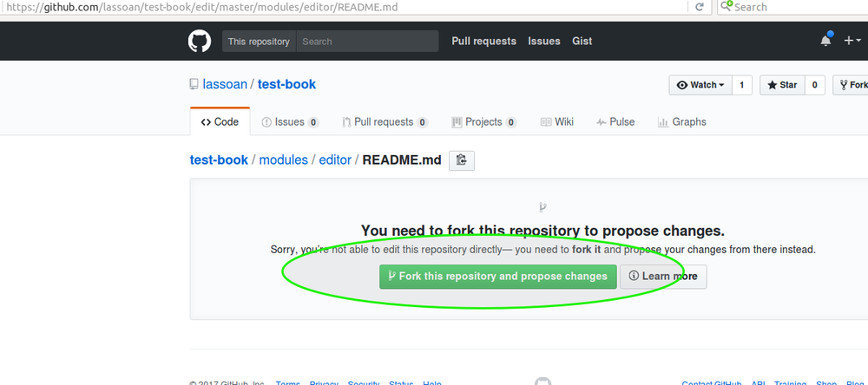
Task: Open Gist link in top navigation
Action: click(582, 41)
